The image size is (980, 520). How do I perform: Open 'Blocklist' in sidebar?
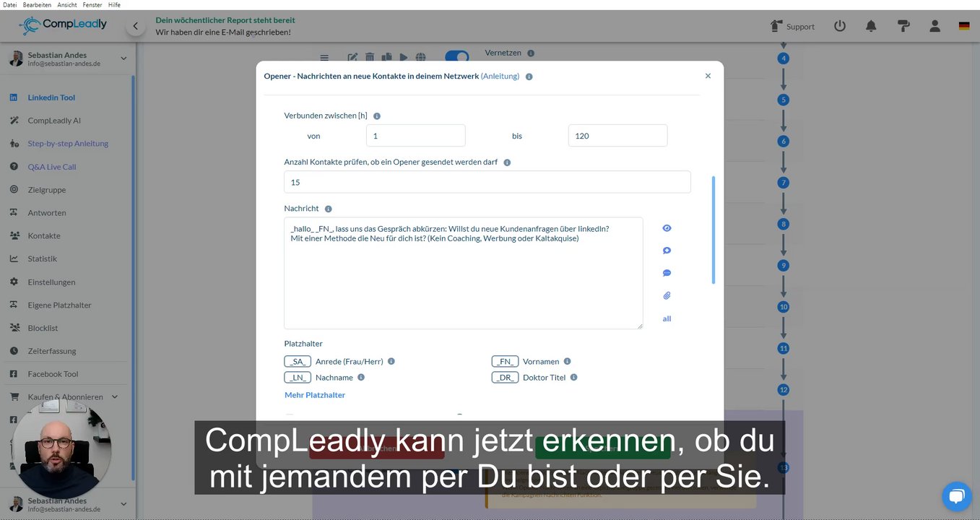coord(43,328)
